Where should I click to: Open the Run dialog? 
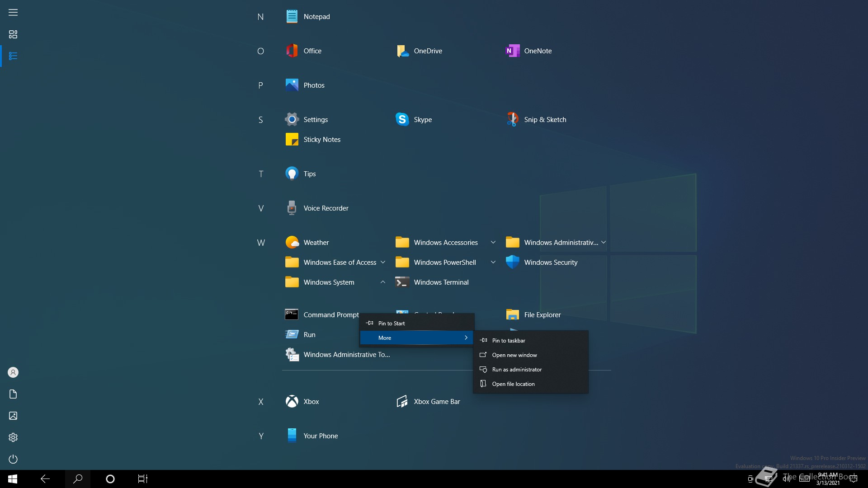tap(300, 335)
